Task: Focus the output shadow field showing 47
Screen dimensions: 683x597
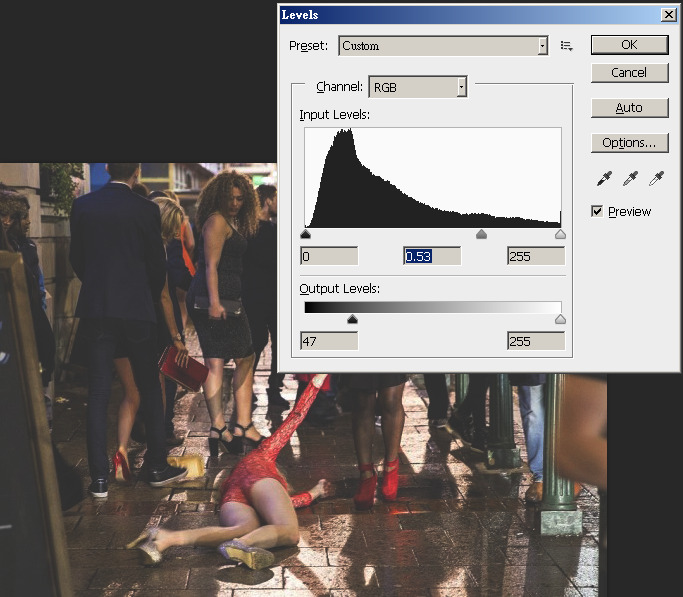Action: pos(329,341)
